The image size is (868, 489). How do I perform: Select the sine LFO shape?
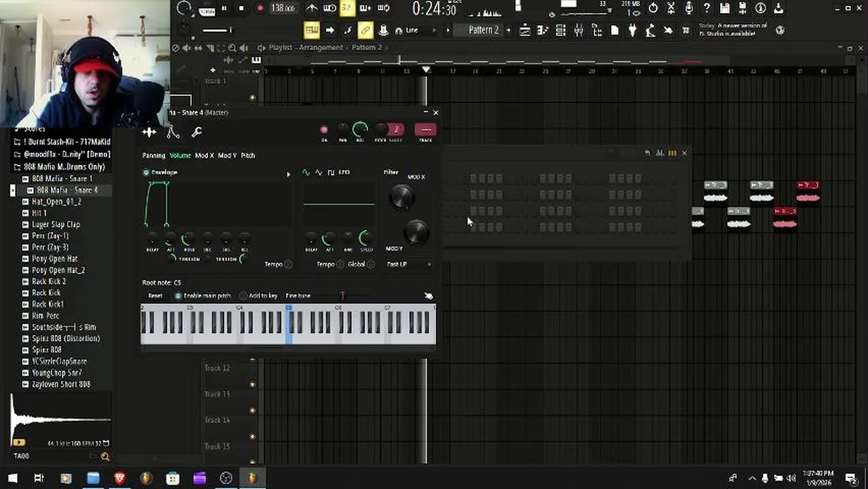tap(306, 173)
